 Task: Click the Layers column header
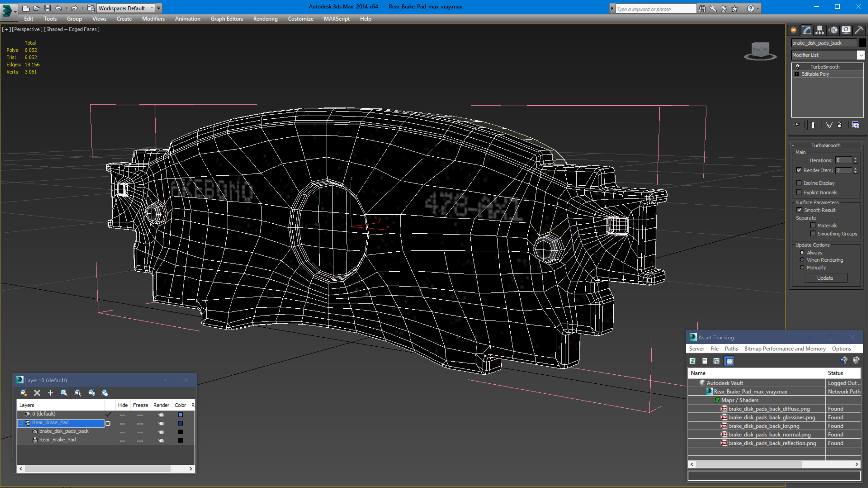(x=61, y=405)
